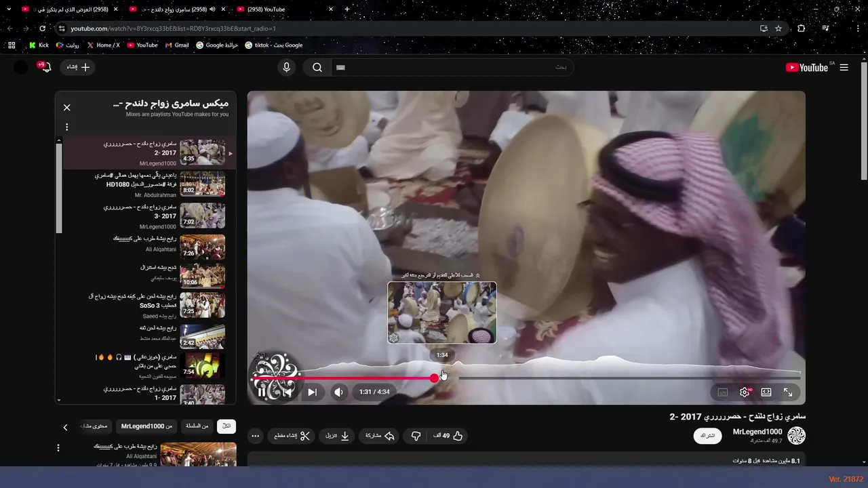The width and height of the screenshot is (868, 488).
Task: Open mix playlist three-dot options
Action: [66, 127]
